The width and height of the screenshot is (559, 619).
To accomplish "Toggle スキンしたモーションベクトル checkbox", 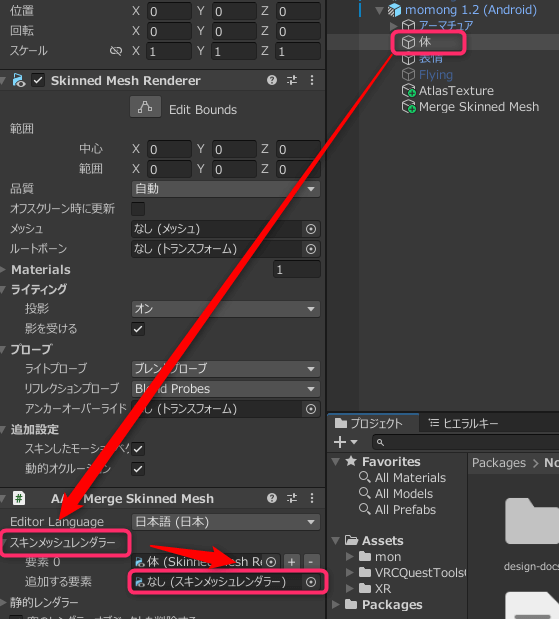I will (x=138, y=449).
